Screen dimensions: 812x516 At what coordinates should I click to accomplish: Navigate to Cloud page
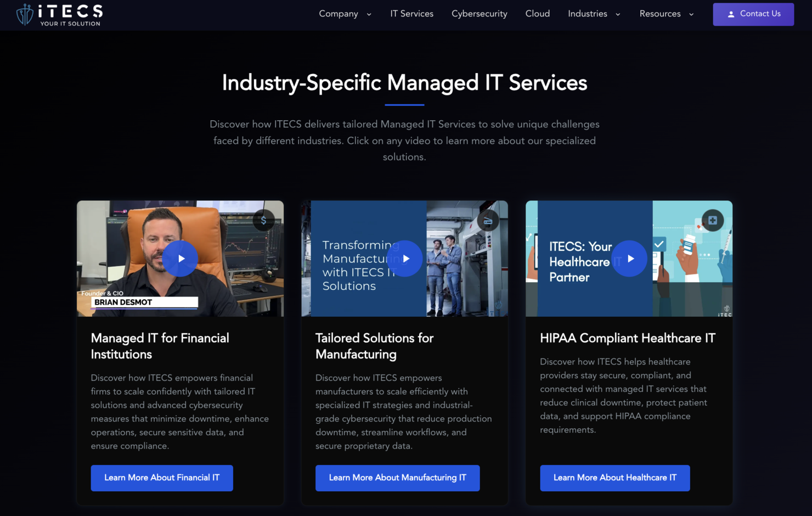(x=538, y=14)
